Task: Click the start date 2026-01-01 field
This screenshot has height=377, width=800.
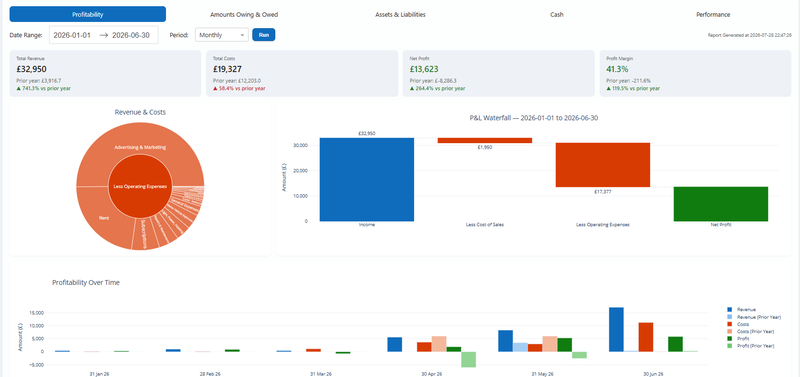Action: pyautogui.click(x=72, y=35)
